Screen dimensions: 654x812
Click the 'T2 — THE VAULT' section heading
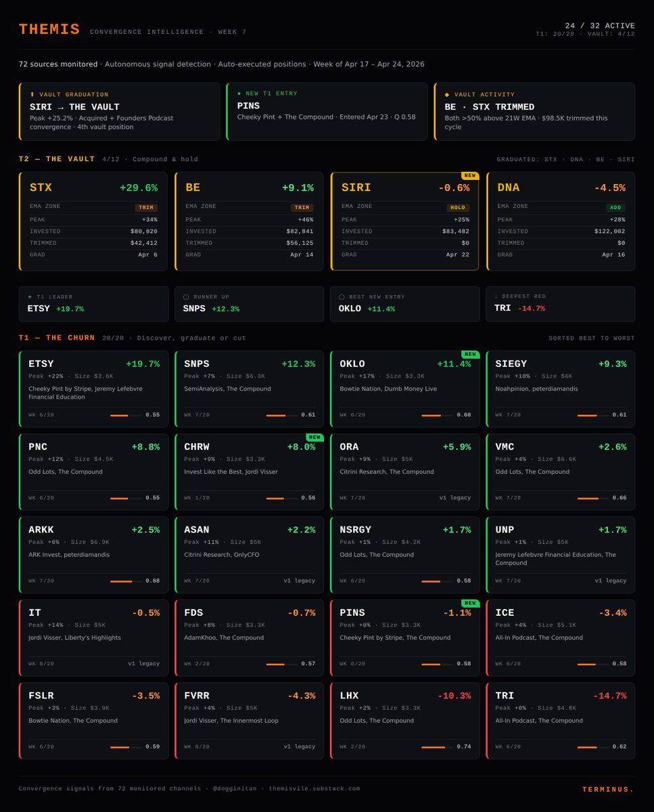click(x=57, y=159)
